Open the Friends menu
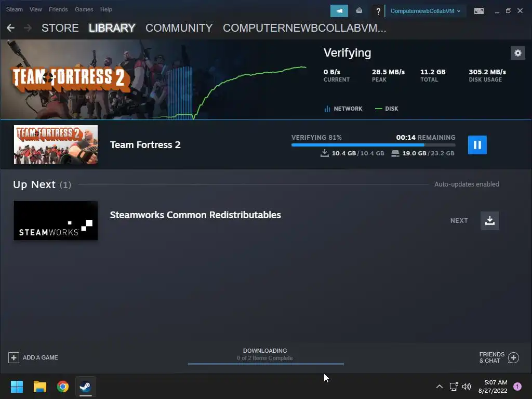Viewport: 532px width, 399px height. pos(58,9)
